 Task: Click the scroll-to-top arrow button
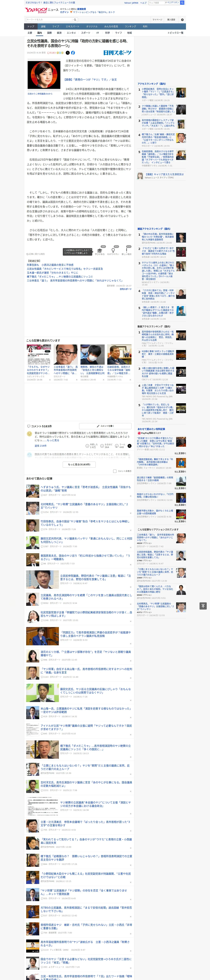(x=203, y=606)
